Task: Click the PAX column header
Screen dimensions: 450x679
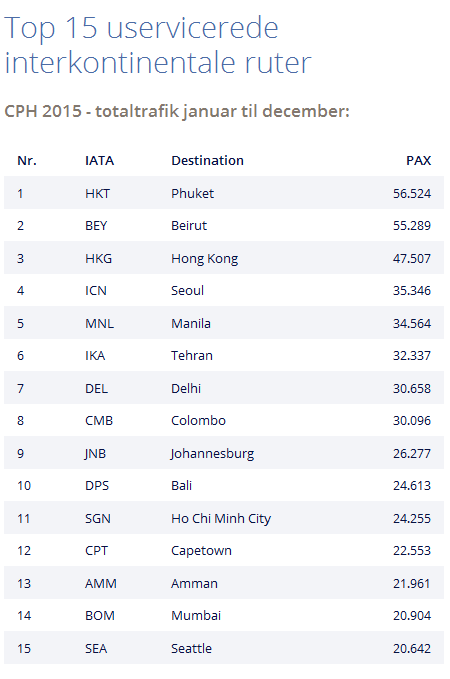Action: coord(418,161)
